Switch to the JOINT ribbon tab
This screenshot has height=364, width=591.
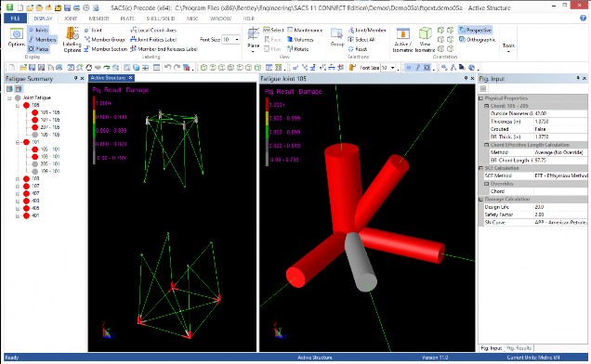click(70, 18)
